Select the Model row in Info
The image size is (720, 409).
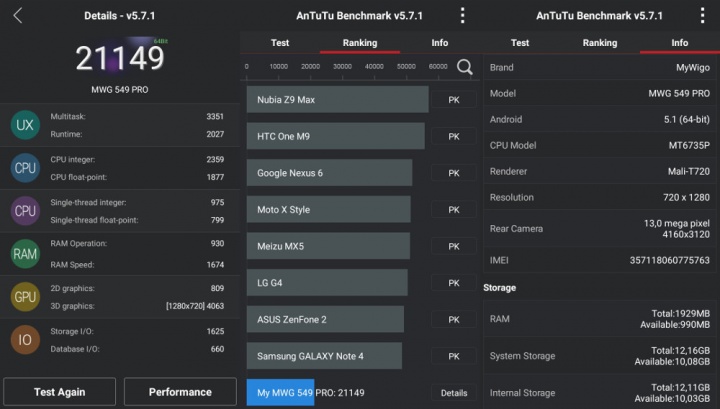pos(600,94)
